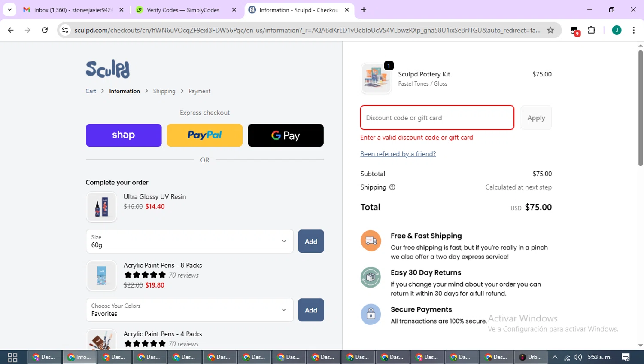
Task: Switch to the Gmail Inbox tab
Action: point(73,10)
